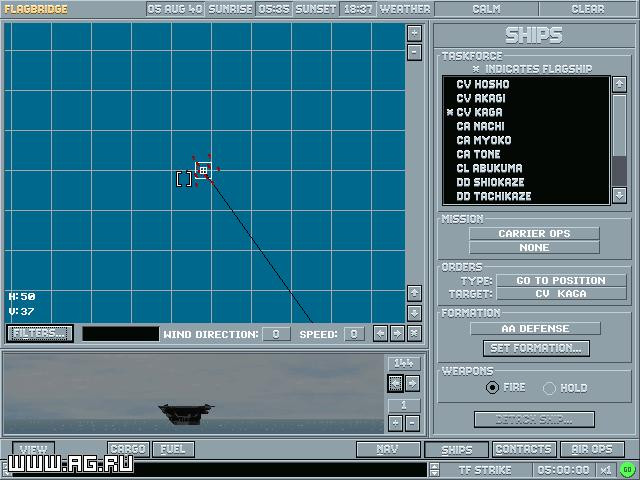Image resolution: width=640 pixels, height=480 pixels.
Task: Select DD SHIOKAZE in the taskforce list
Action: 526,182
